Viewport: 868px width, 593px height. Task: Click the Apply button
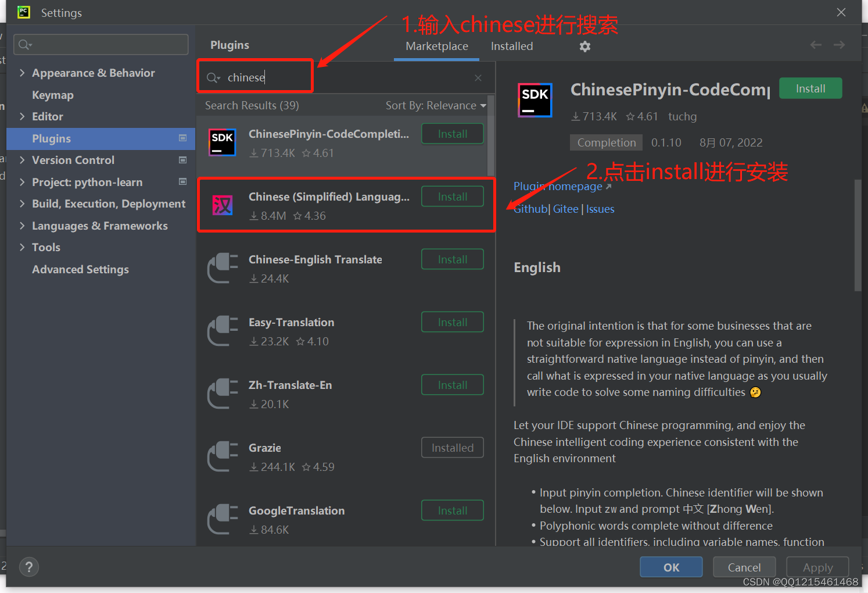click(817, 567)
